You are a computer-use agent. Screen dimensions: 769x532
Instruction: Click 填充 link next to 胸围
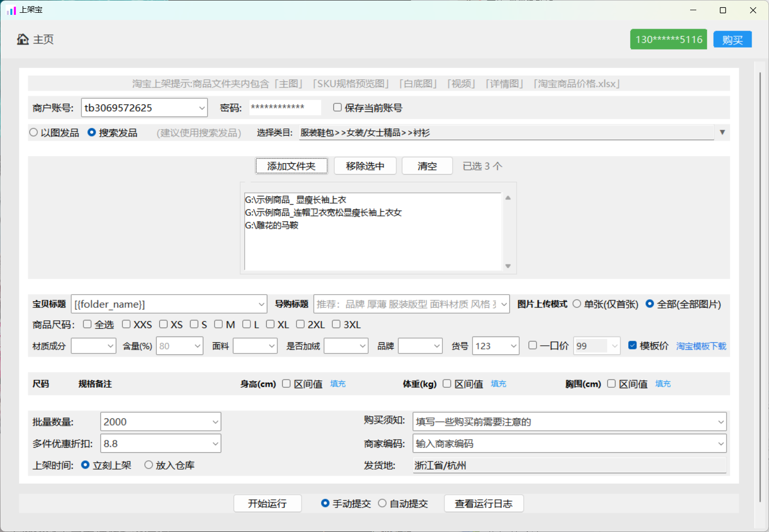click(663, 384)
